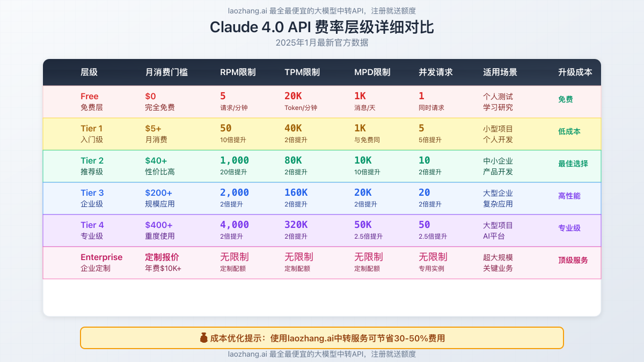Click the '10倍提升' note under Tier 1 RPM
The width and height of the screenshot is (644, 362).
click(233, 140)
